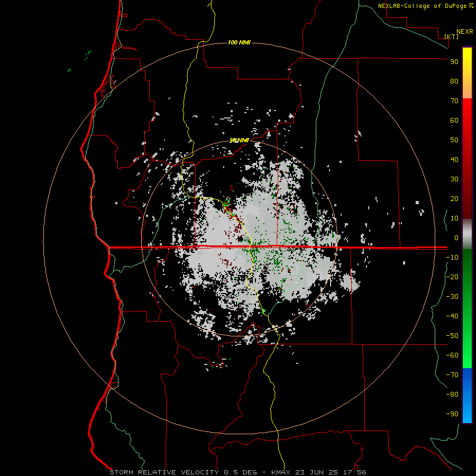The image size is (476, 476).
Task: Click the 50 NMI range ring label
Action: tap(239, 140)
